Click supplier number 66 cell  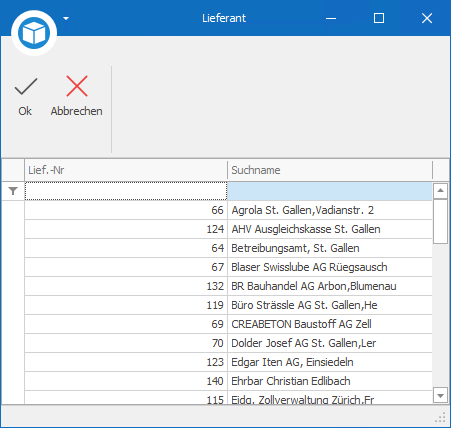click(126, 210)
